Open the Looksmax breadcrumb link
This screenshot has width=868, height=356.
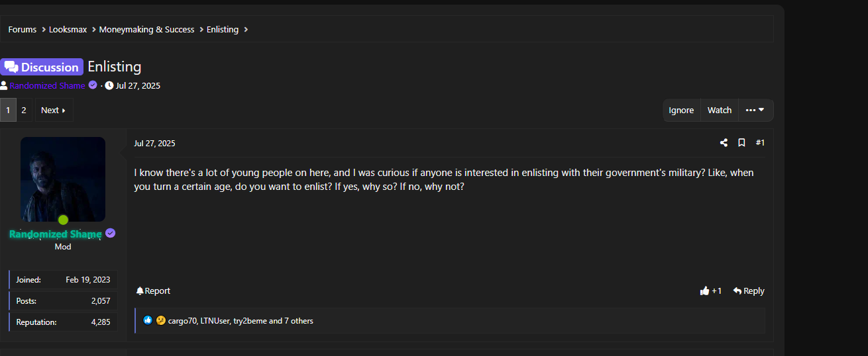point(68,30)
